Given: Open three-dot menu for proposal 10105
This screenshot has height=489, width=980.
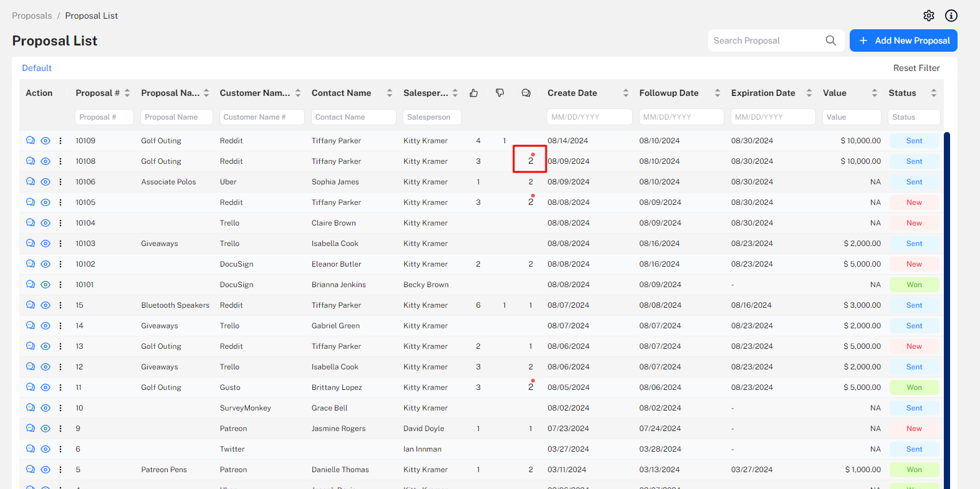Looking at the screenshot, I should 60,202.
